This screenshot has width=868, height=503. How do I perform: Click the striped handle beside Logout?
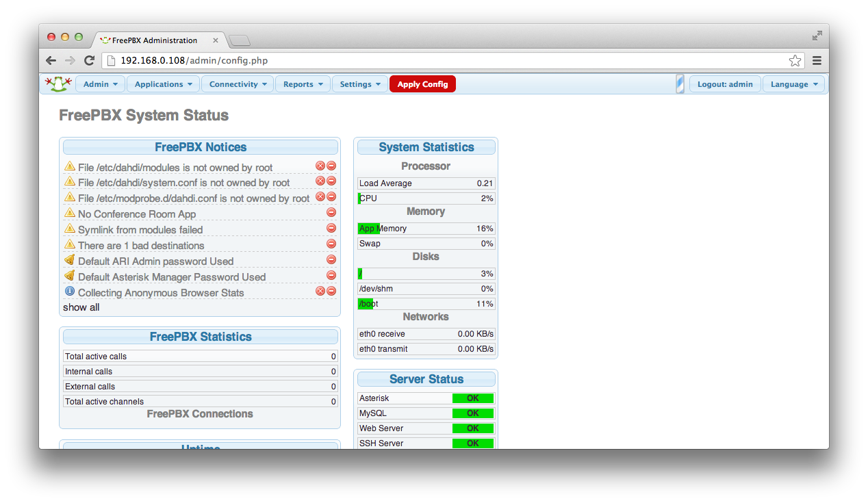(x=680, y=84)
